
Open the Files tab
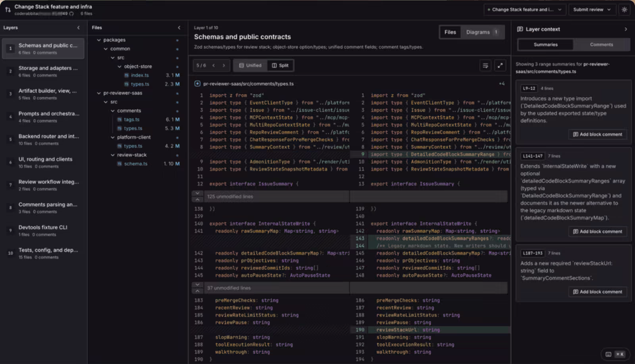coord(450,32)
